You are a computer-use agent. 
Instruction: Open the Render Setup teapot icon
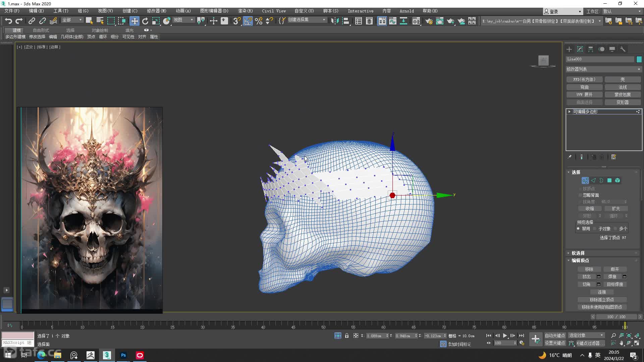(429, 21)
